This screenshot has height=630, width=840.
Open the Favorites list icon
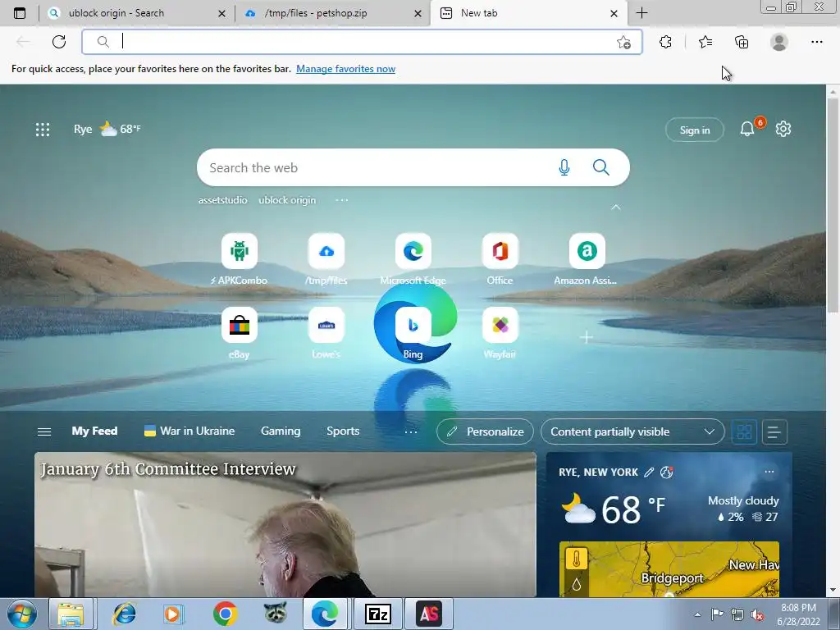[x=705, y=42]
